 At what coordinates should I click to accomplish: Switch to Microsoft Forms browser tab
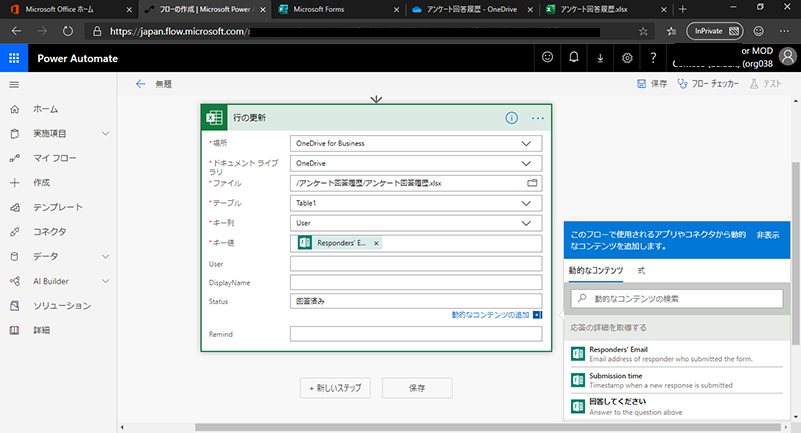pyautogui.click(x=339, y=9)
